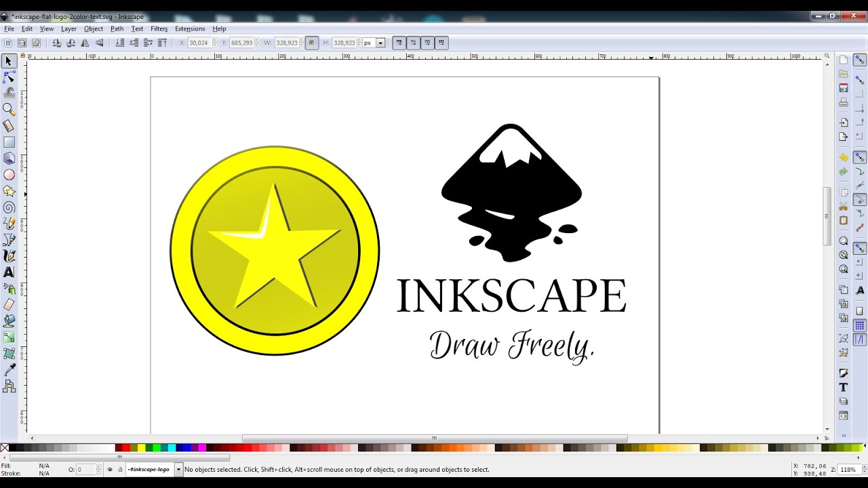The height and width of the screenshot is (488, 868).
Task: Toggle the layer visibility eye in statusbar
Action: pos(111,468)
